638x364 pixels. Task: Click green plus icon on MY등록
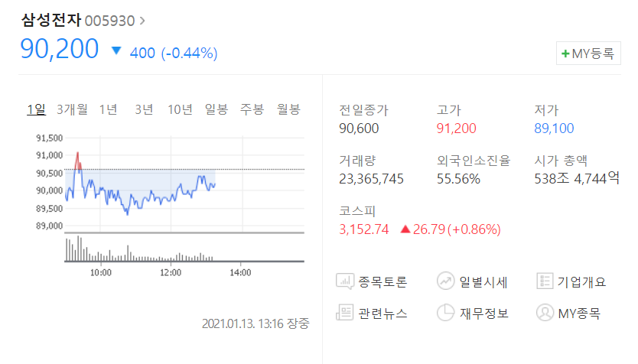(x=565, y=54)
